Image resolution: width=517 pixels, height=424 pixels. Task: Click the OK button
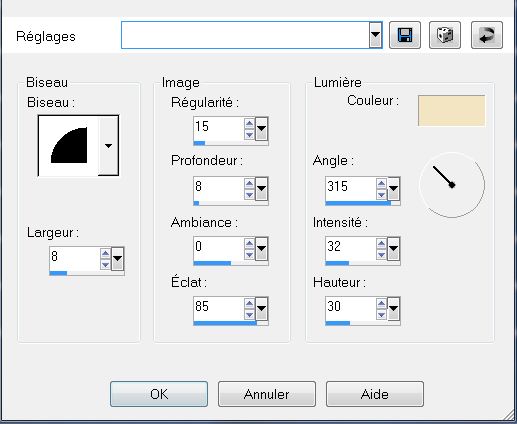[x=159, y=394]
